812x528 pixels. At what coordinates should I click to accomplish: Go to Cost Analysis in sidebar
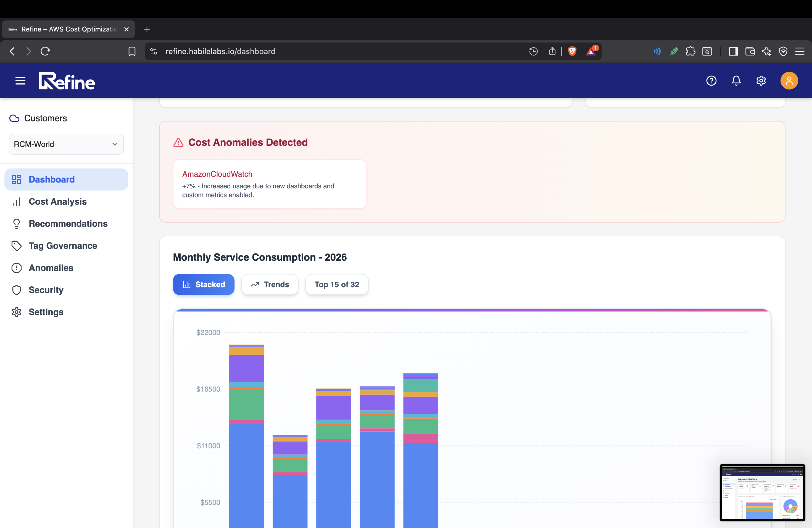[58, 202]
